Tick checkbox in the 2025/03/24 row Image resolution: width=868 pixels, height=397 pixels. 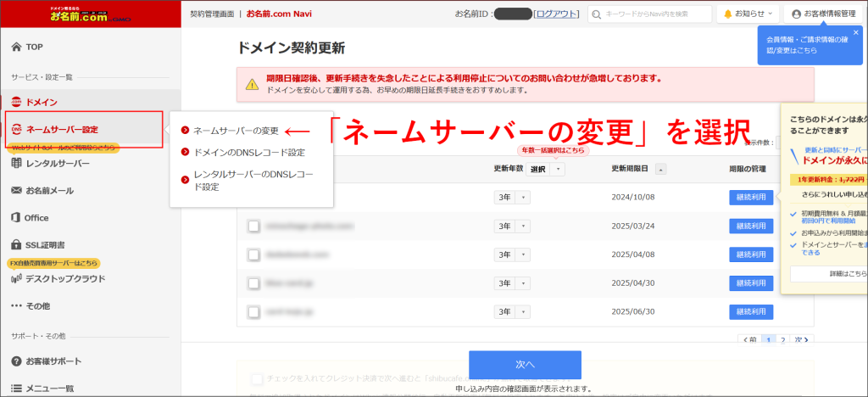coord(253,226)
